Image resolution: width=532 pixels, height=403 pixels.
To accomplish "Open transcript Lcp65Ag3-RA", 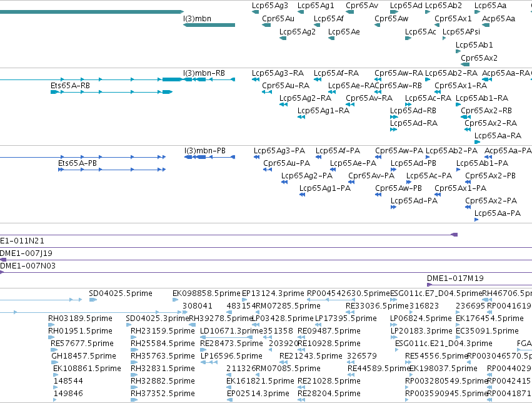I will tap(278, 73).
